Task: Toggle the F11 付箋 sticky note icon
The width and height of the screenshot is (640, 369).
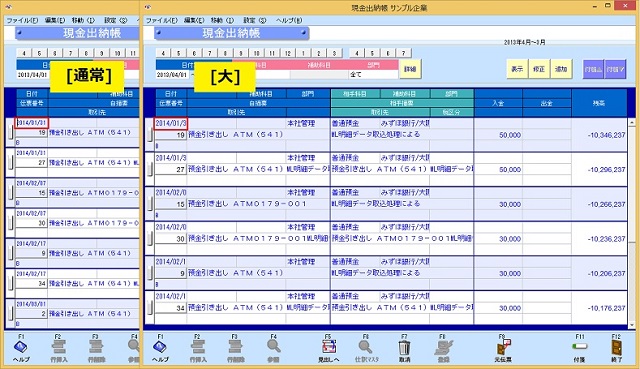Action: point(580,347)
